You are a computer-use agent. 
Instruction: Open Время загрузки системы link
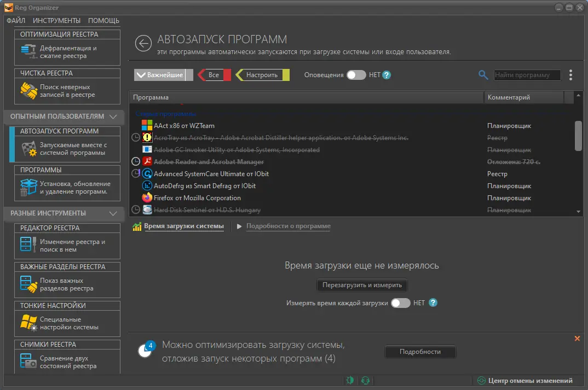[184, 226]
